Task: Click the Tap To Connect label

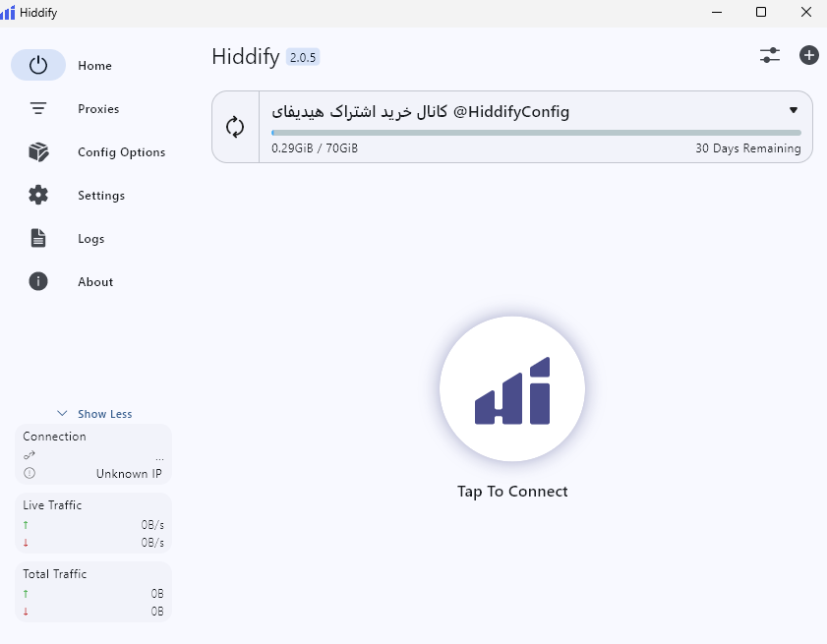Action: point(512,492)
